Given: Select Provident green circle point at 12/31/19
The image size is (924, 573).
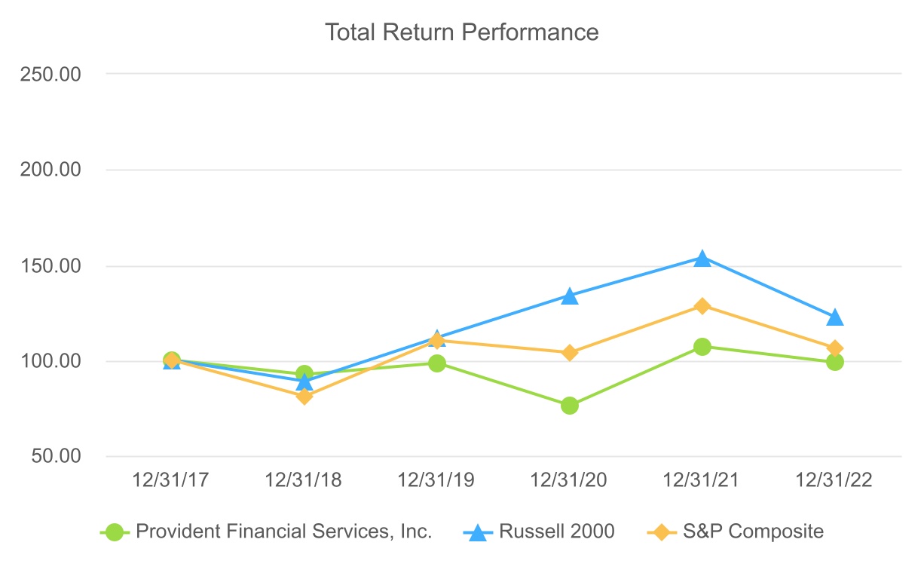Looking at the screenshot, I should 437,363.
